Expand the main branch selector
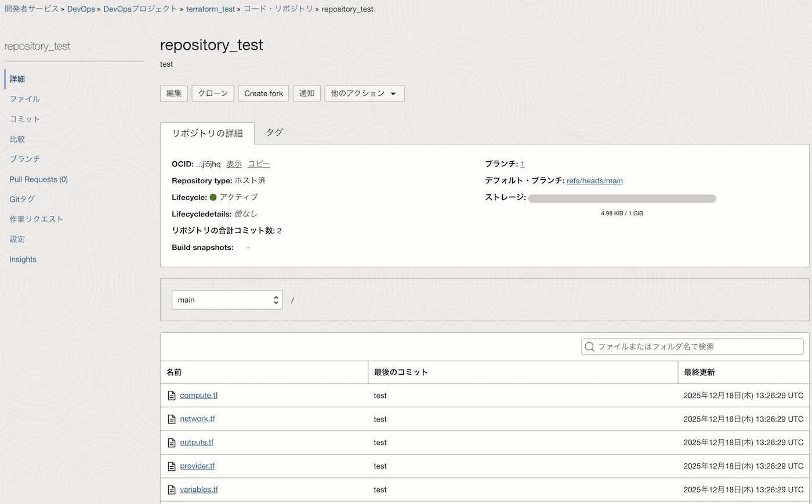Screen dimensions: 812x504 227,300
